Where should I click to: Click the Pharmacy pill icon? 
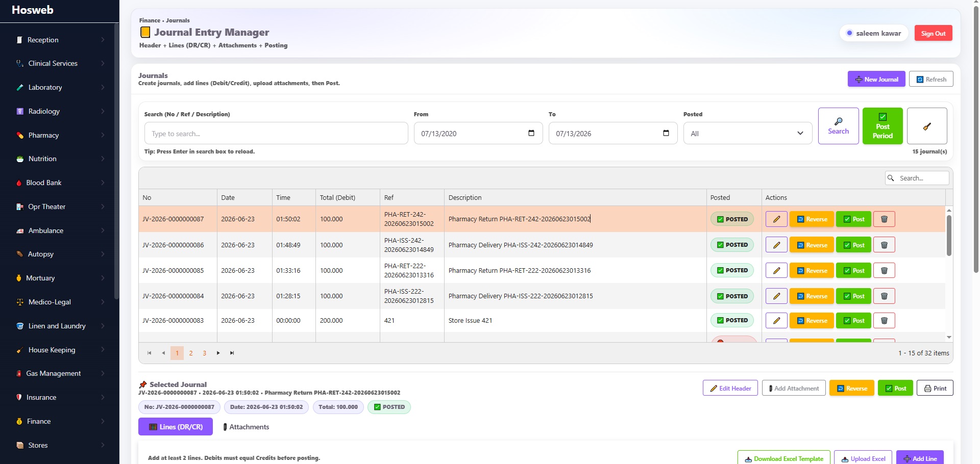[20, 136]
